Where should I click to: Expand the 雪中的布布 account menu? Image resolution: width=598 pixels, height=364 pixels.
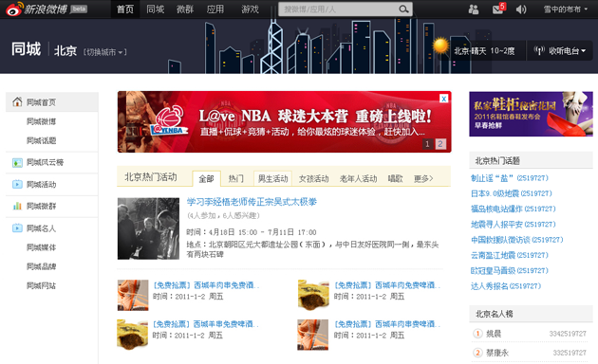click(x=565, y=9)
